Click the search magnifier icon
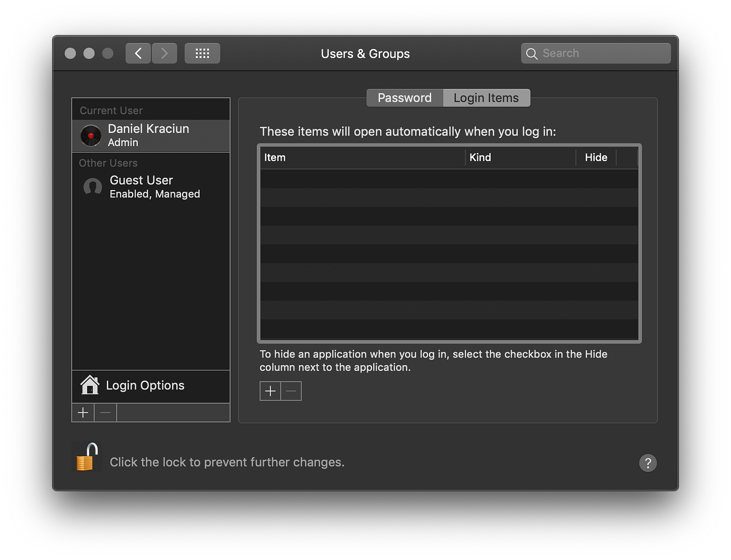This screenshot has height=560, width=731. (532, 53)
